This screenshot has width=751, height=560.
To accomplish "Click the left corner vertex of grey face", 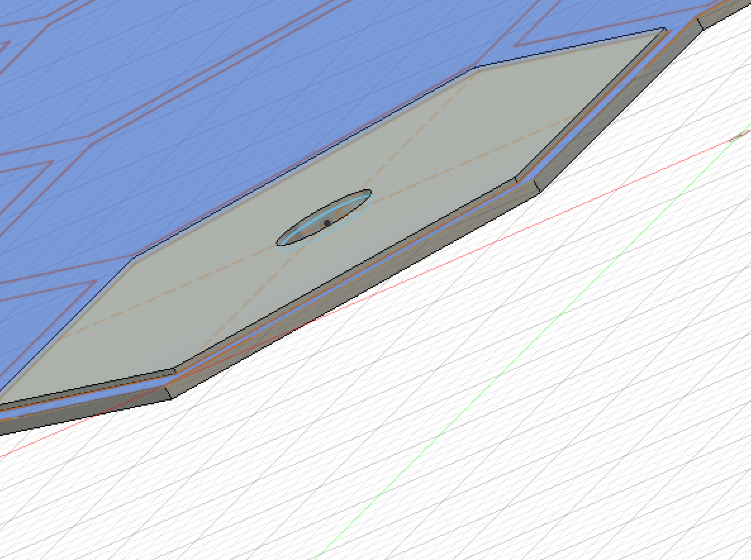I will pyautogui.click(x=134, y=258).
